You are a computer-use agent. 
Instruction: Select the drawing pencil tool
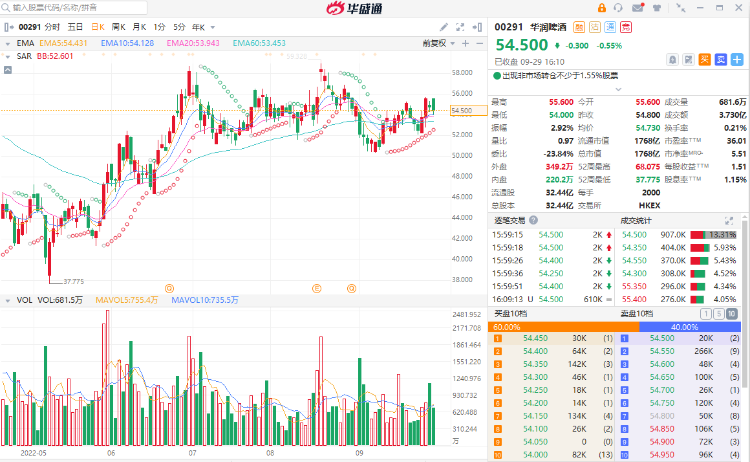444,27
